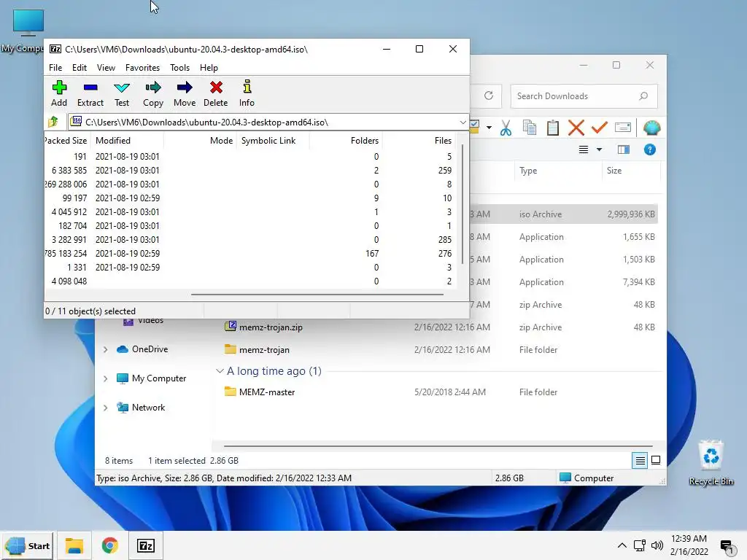Viewport: 747px width, 560px height.
Task: Click the 7-Zip vertical scrollbar
Action: [x=462, y=204]
